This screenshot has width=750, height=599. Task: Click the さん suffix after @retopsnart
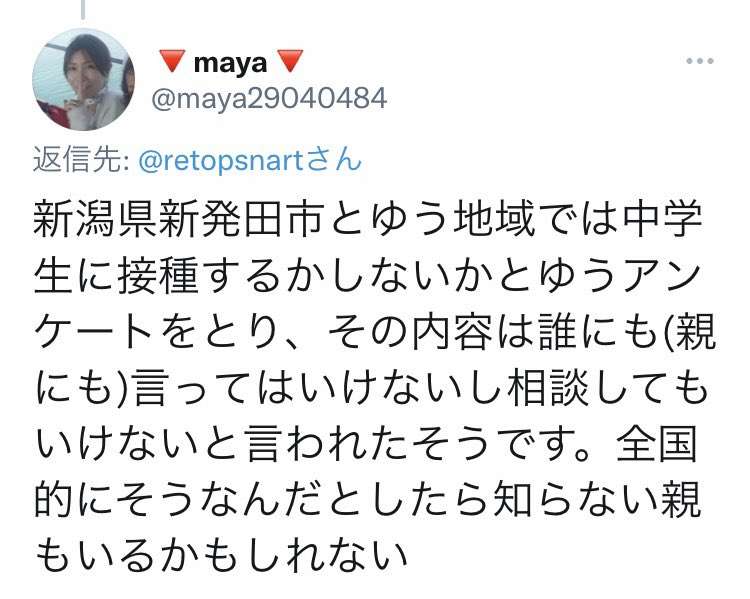coord(334,160)
